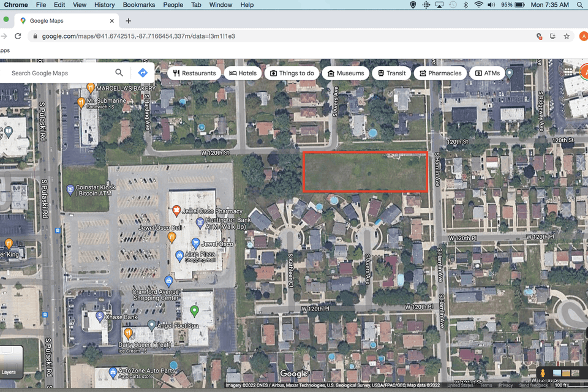Image resolution: width=588 pixels, height=392 pixels.
Task: Show nearby Pharmacies
Action: point(440,73)
